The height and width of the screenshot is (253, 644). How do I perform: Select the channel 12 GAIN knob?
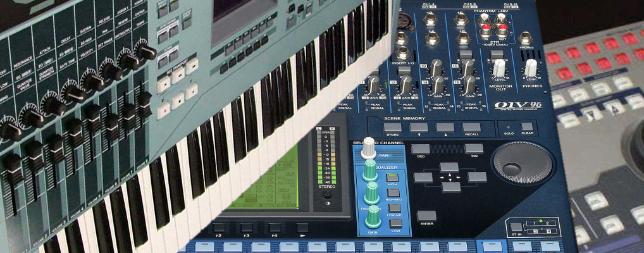tap(406, 84)
